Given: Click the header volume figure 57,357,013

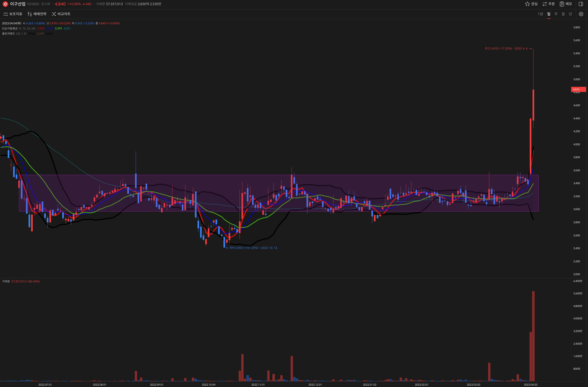Looking at the screenshot, I should 114,4.
